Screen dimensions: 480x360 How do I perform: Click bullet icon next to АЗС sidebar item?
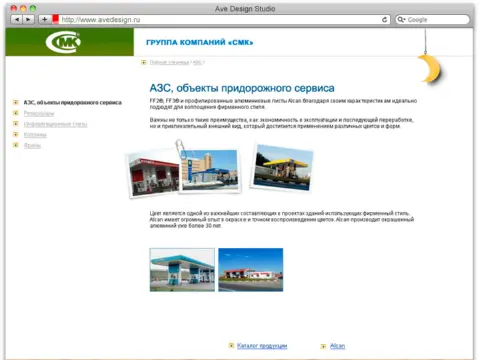click(x=16, y=102)
